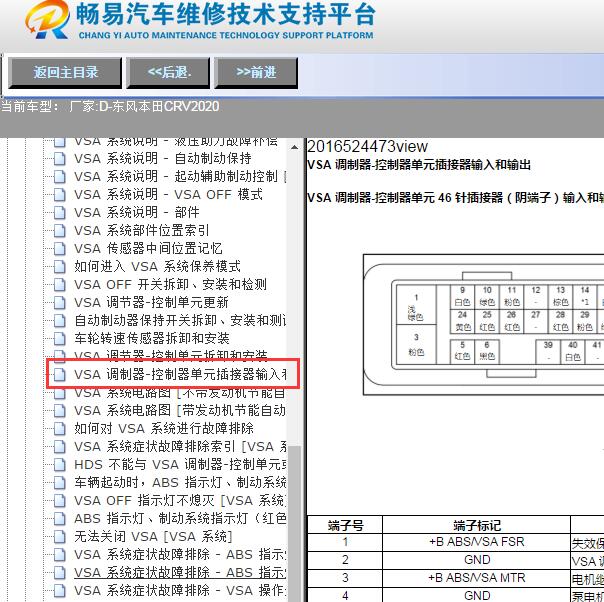Open VSA 系统电路图 [带发动机节能自动 entry
Image resolution: width=604 pixels, height=602 pixels.
click(x=180, y=410)
